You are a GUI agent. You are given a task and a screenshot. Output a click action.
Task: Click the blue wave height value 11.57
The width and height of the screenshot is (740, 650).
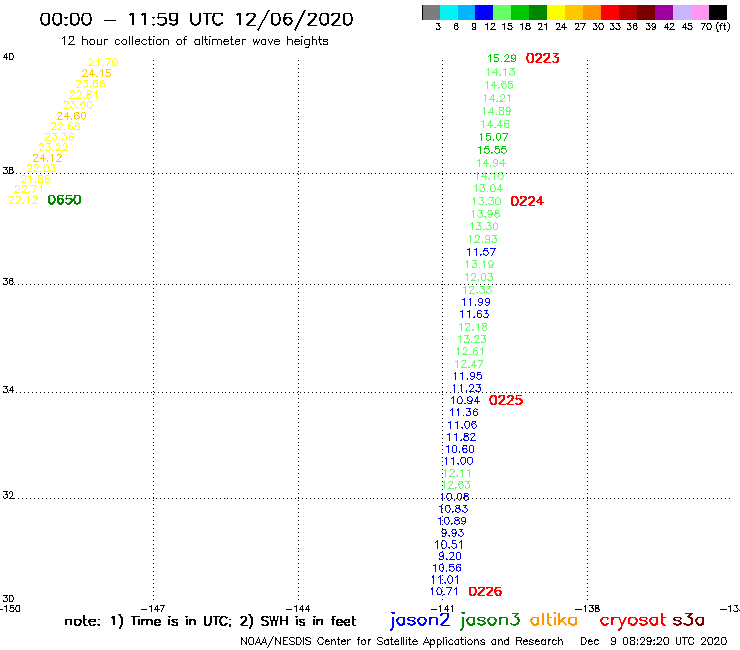coord(481,253)
